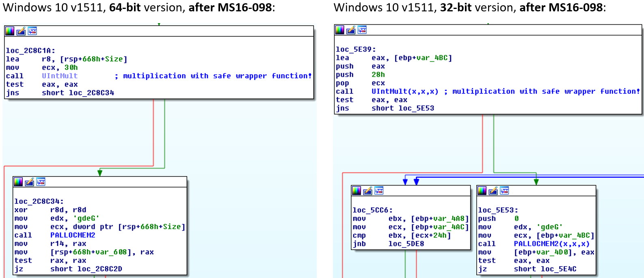This screenshot has width=644, height=278.
Task: Click the pencil edit icon on loc_5CC6 block
Action: (x=368, y=190)
